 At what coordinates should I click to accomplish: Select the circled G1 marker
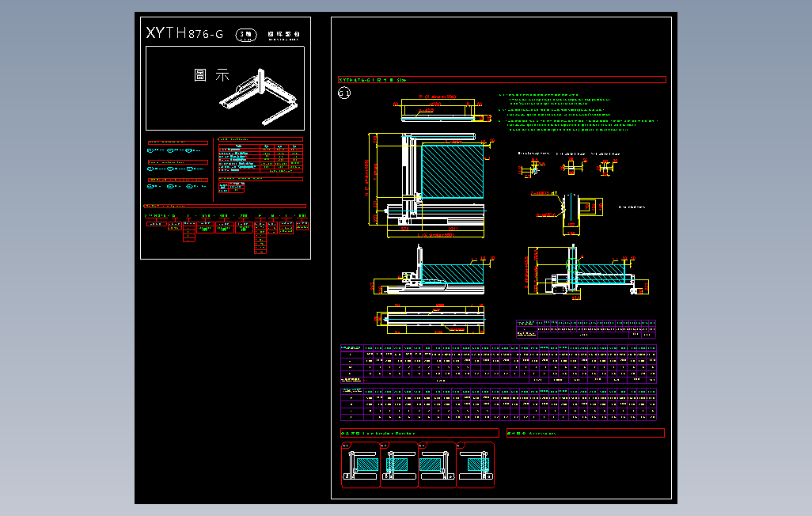coord(343,93)
